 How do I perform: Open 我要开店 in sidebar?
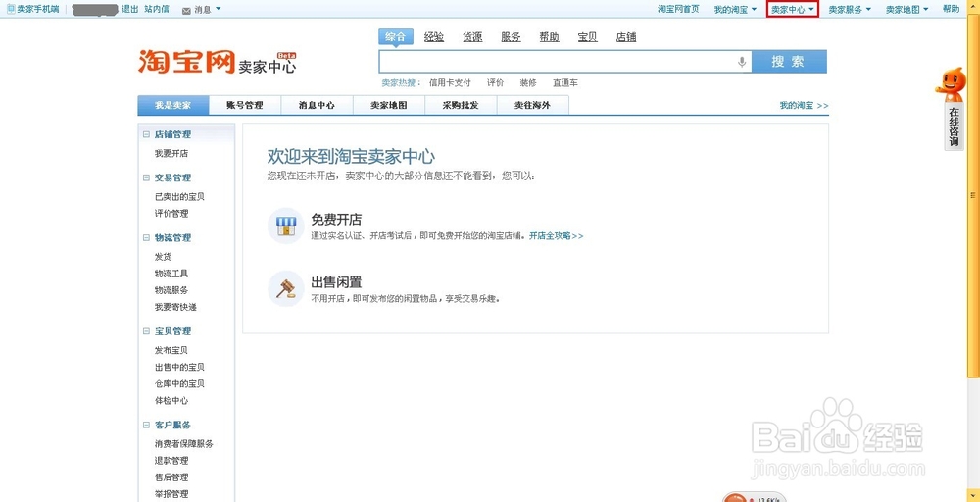[x=171, y=154]
